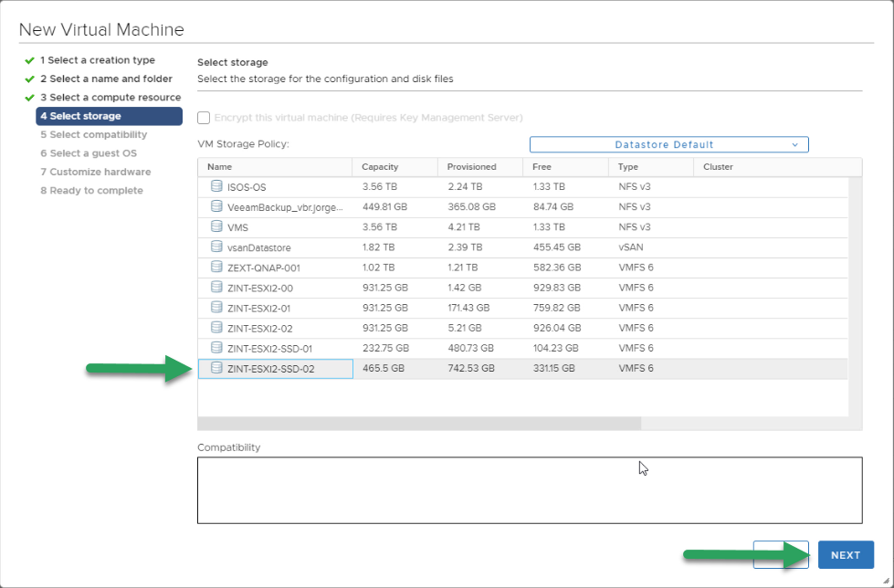Open step 7 Customize hardware
Image resolution: width=894 pixels, height=588 pixels.
tap(95, 172)
